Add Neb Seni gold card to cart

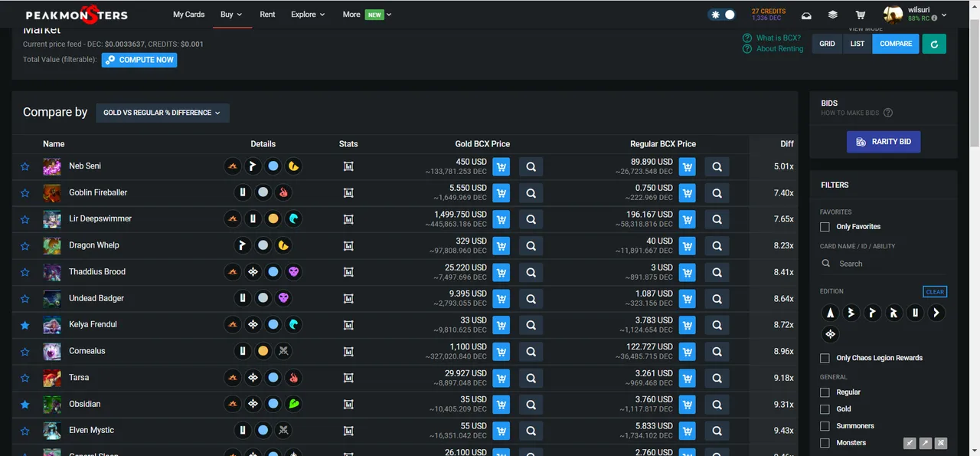coord(501,167)
